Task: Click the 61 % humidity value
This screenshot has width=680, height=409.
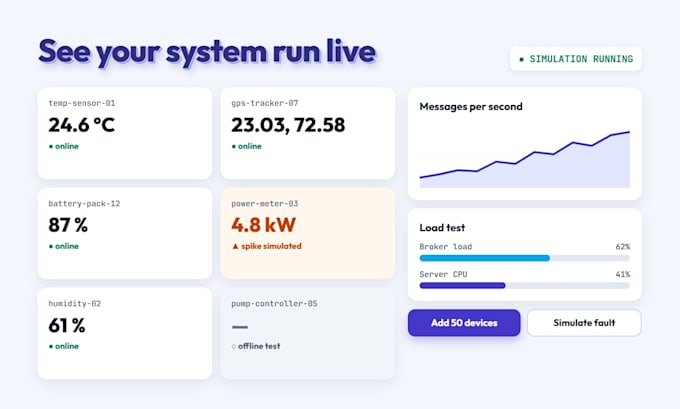Action: coord(67,325)
